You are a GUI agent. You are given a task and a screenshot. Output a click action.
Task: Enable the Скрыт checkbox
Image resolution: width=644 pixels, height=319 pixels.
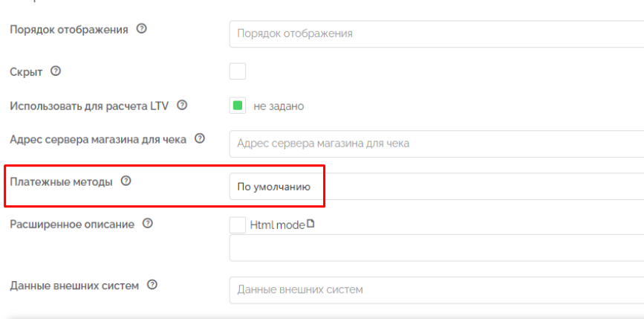click(238, 71)
